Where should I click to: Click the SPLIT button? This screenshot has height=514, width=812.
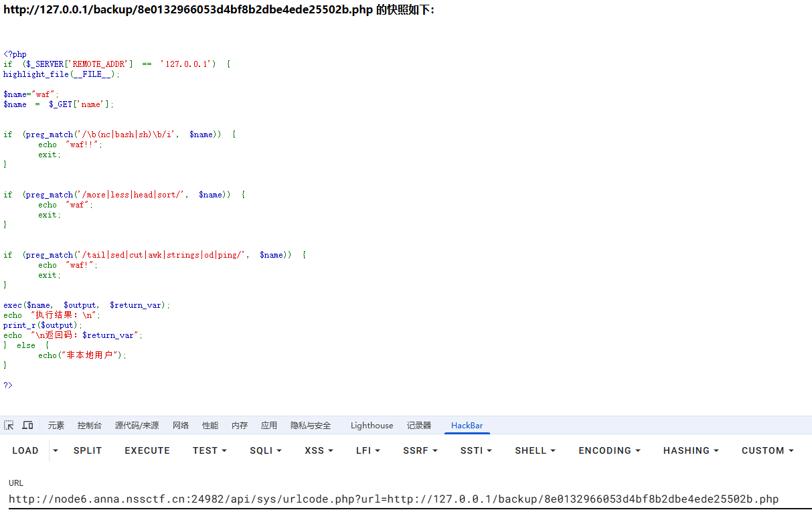pos(88,450)
